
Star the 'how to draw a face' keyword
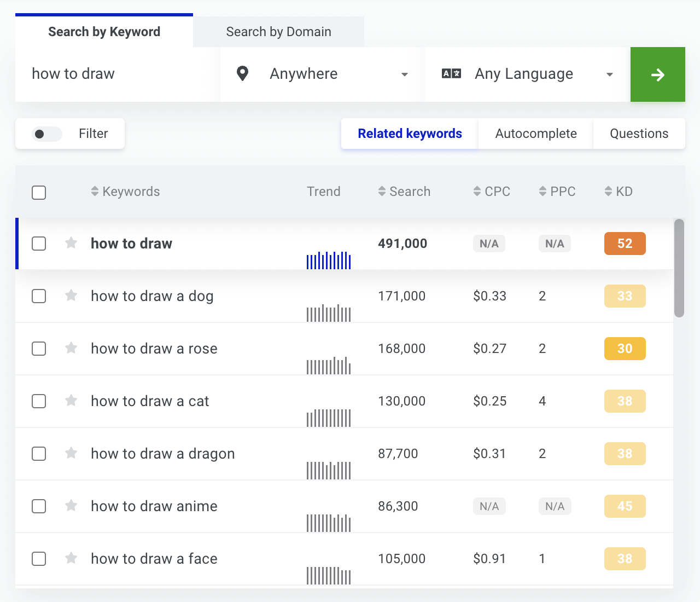[71, 558]
